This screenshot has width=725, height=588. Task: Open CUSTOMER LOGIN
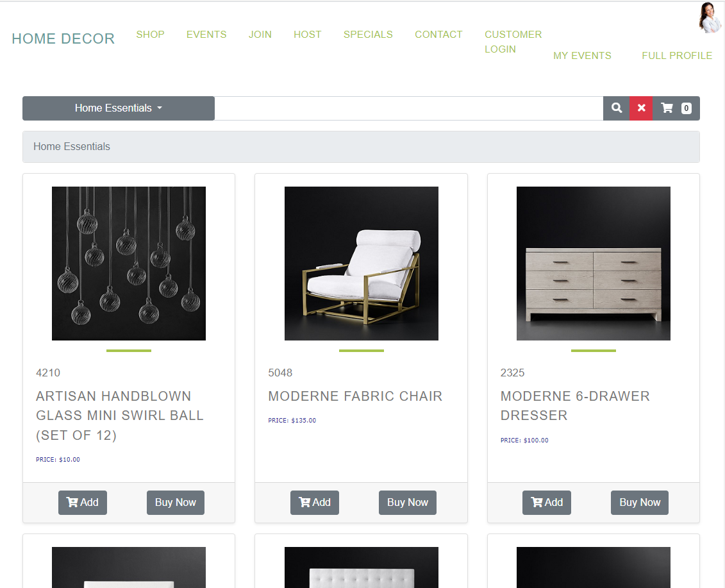coord(513,42)
